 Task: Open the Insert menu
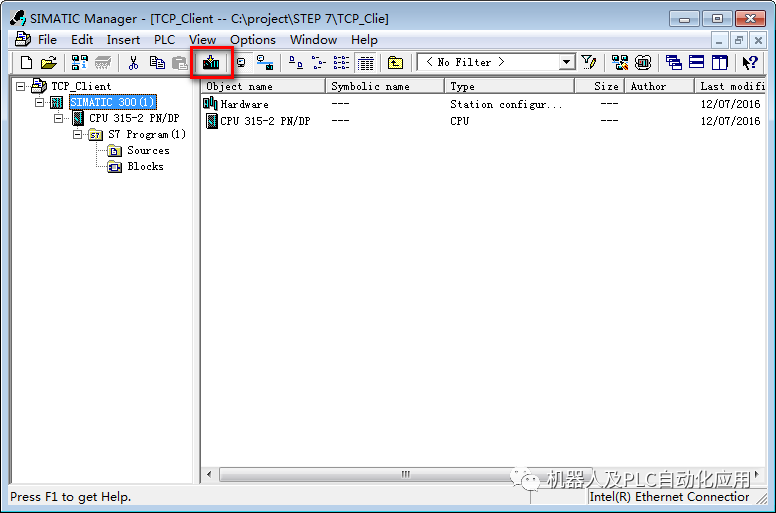point(123,40)
